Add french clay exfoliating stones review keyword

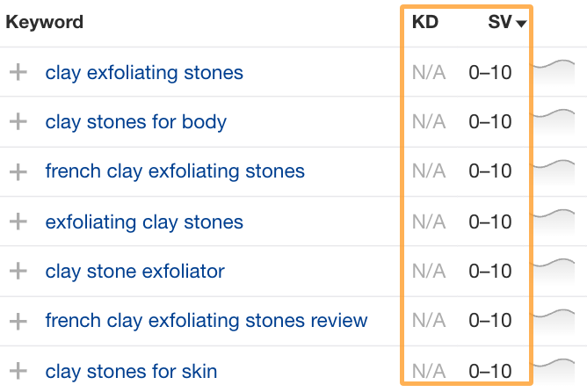18,321
